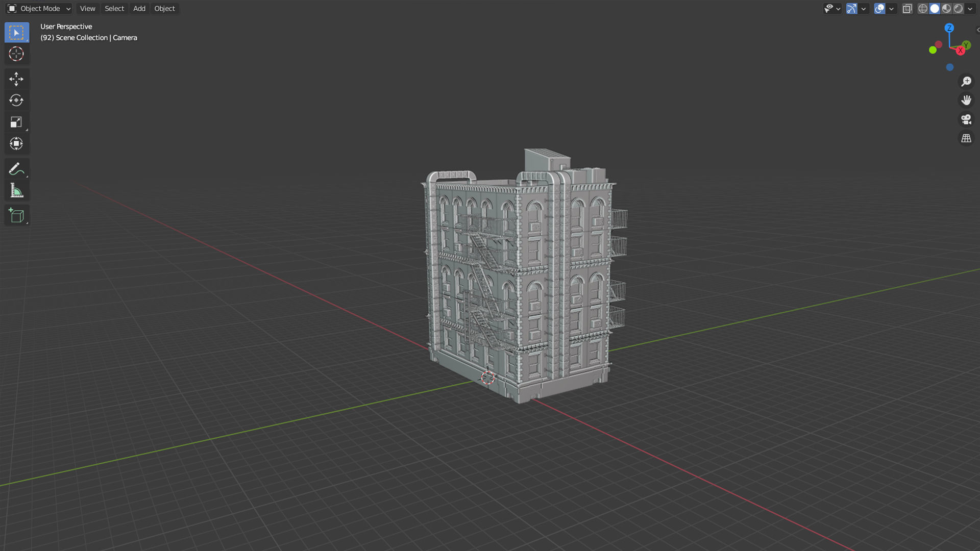
Task: Click the Zoom magnifier viewport button
Action: (x=966, y=82)
